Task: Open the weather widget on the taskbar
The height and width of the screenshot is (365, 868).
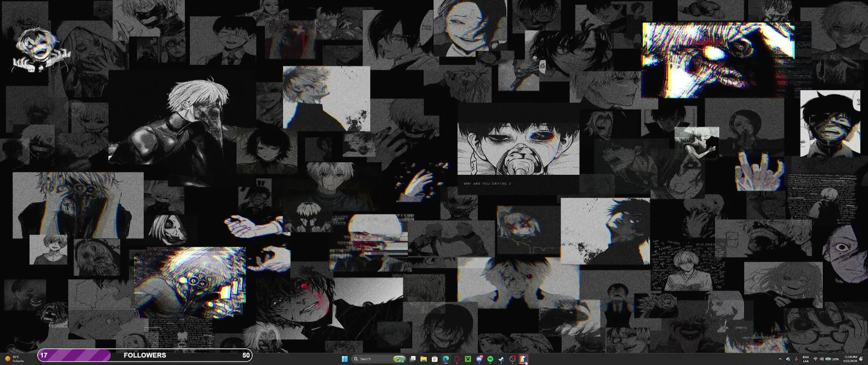Action: pyautogui.click(x=14, y=359)
